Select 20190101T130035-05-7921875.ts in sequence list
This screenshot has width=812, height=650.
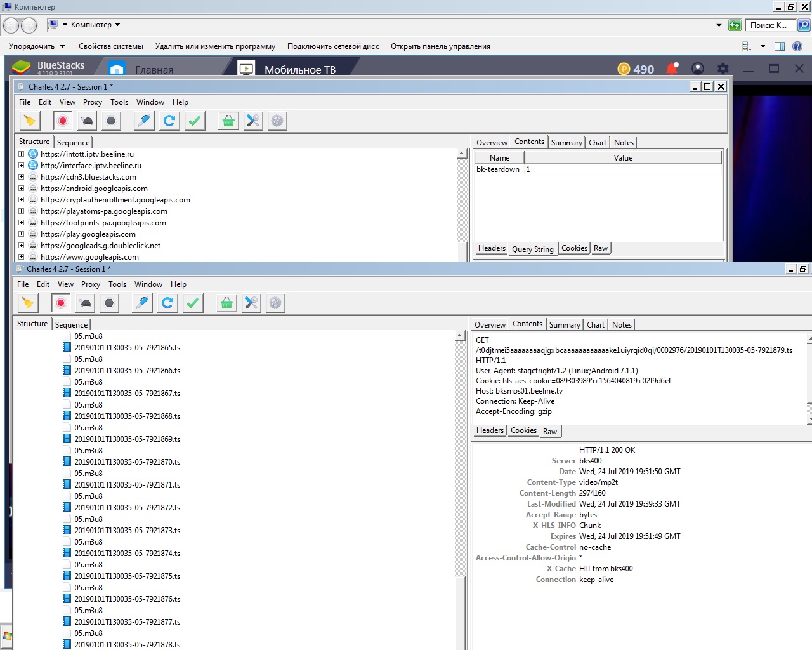point(128,576)
